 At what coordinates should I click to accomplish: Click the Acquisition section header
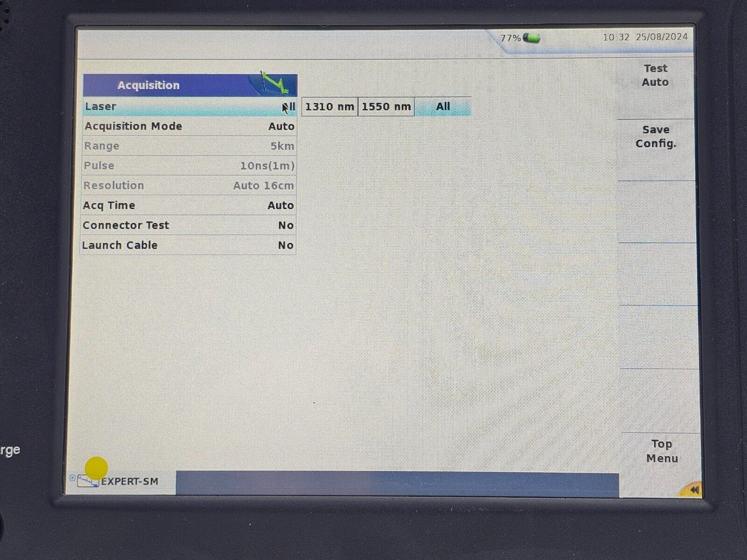pyautogui.click(x=148, y=85)
